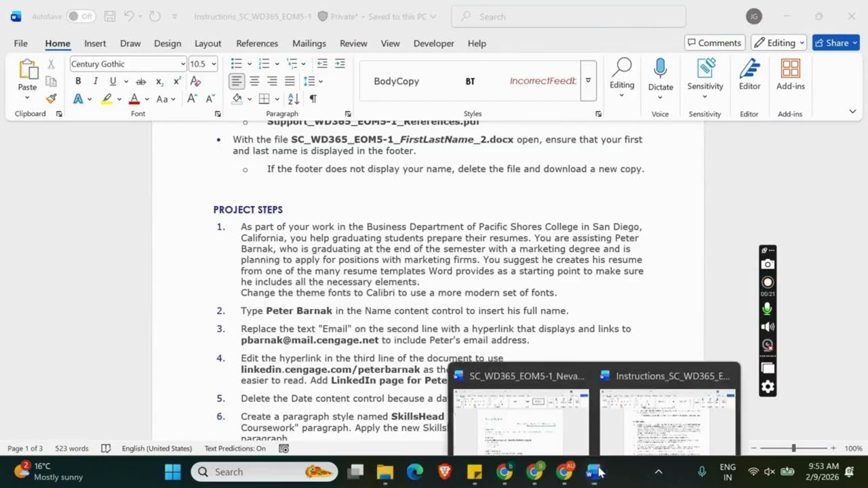868x488 pixels.
Task: Collapse the ribbon with chevron arrow
Action: click(x=852, y=111)
